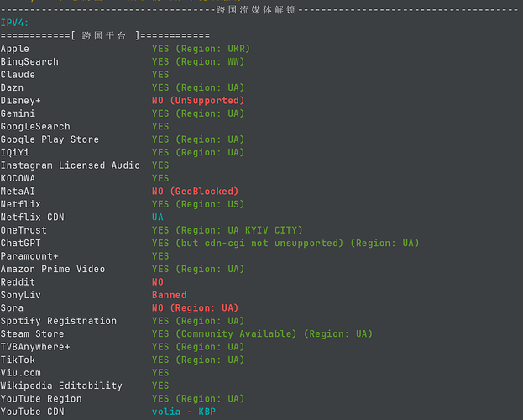This screenshot has width=523, height=420.
Task: Select the GoogleSearch row label
Action: (x=35, y=127)
